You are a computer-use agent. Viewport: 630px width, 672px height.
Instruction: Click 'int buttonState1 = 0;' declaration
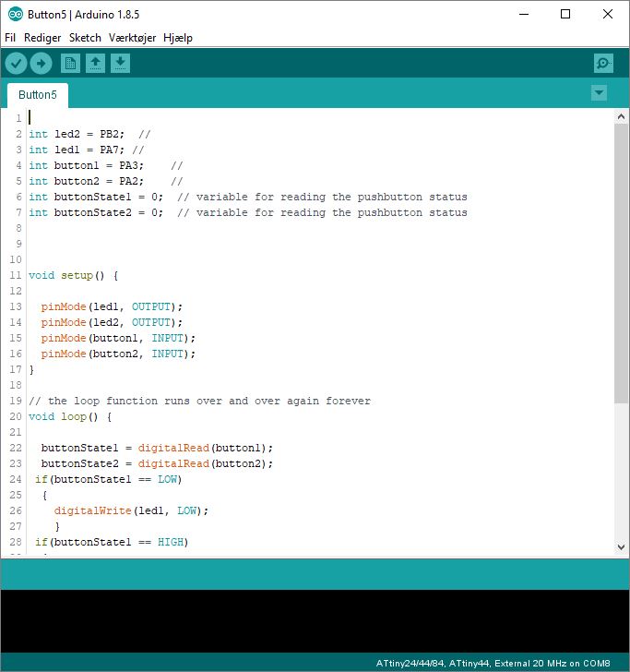[x=96, y=198]
